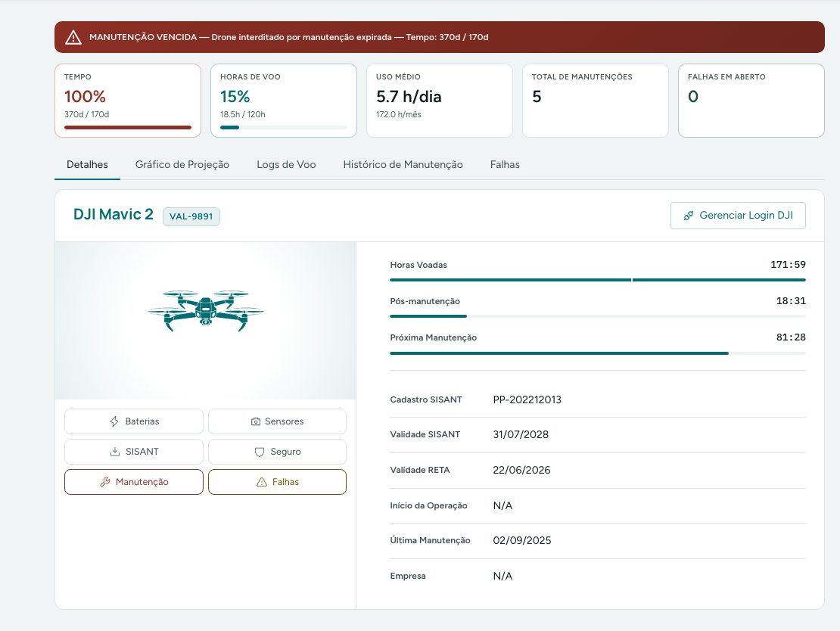This screenshot has width=840, height=631.
Task: Click the Próxima Manutenção progress bar
Action: [598, 353]
